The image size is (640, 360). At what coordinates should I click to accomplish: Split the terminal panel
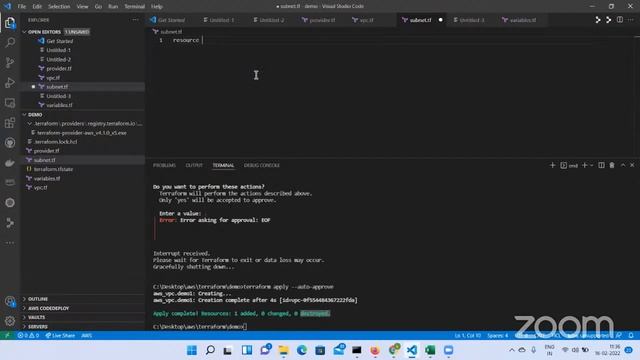tap(601, 165)
